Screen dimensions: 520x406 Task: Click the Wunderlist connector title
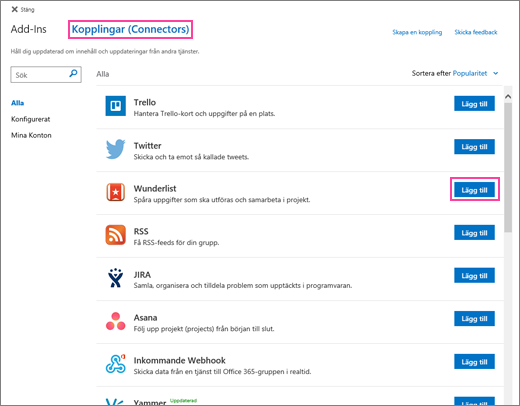155,189
